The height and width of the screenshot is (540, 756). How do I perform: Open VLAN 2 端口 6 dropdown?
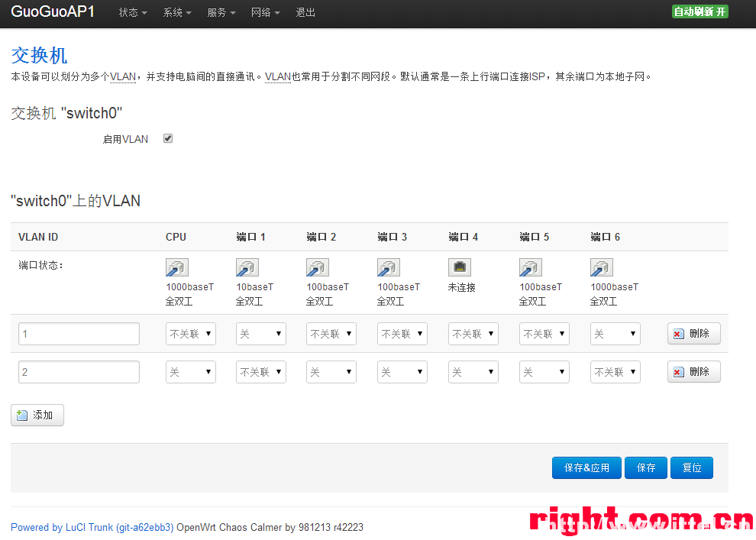click(x=615, y=372)
